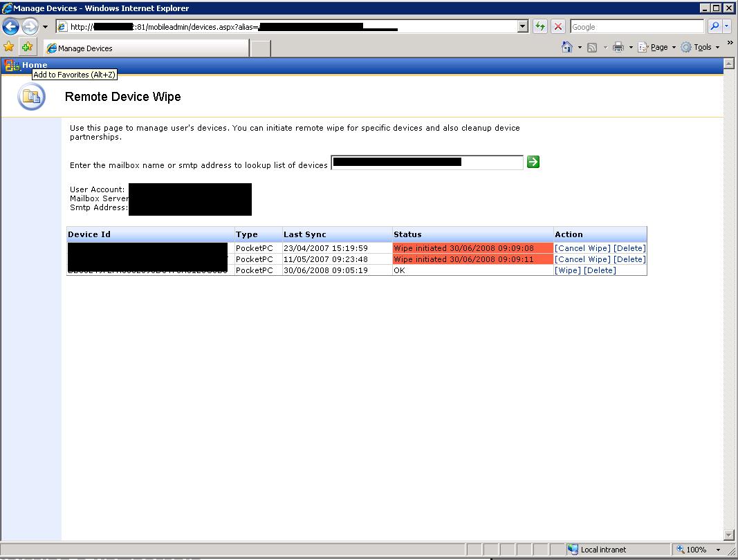
Task: Expand the zoom level dropdown arrow
Action: [718, 550]
